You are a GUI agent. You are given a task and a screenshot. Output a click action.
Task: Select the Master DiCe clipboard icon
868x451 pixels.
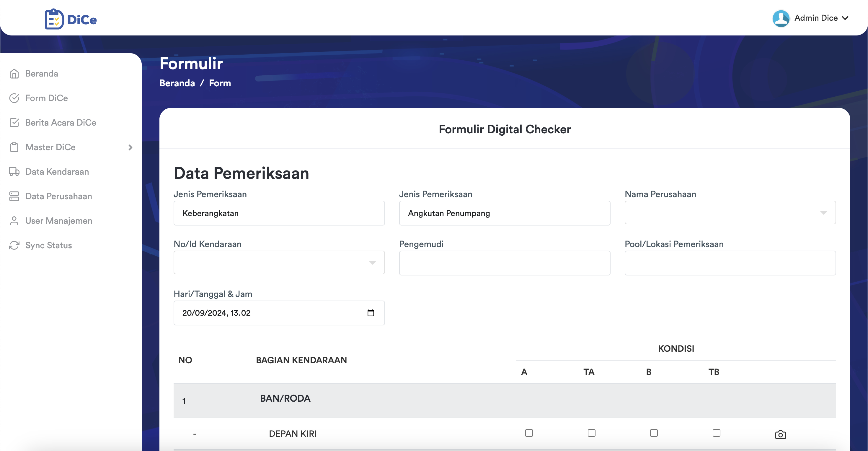pyautogui.click(x=14, y=147)
